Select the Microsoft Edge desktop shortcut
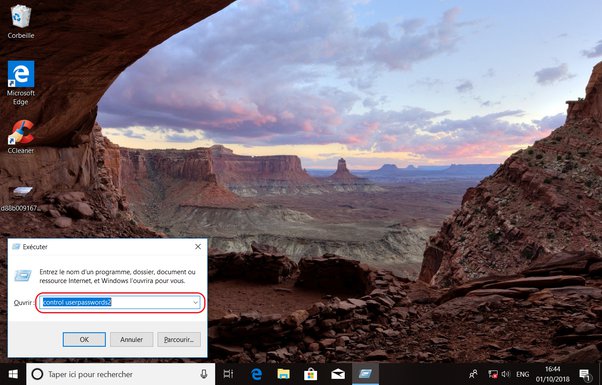 coord(21,83)
